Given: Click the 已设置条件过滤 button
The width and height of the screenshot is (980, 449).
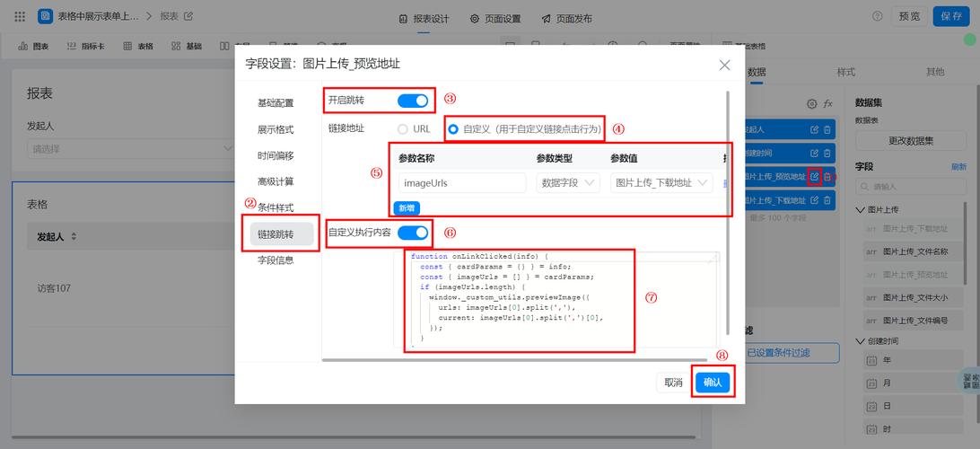Looking at the screenshot, I should coord(778,353).
